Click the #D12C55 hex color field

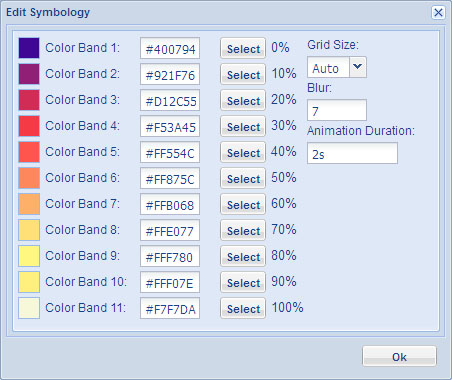pyautogui.click(x=170, y=100)
